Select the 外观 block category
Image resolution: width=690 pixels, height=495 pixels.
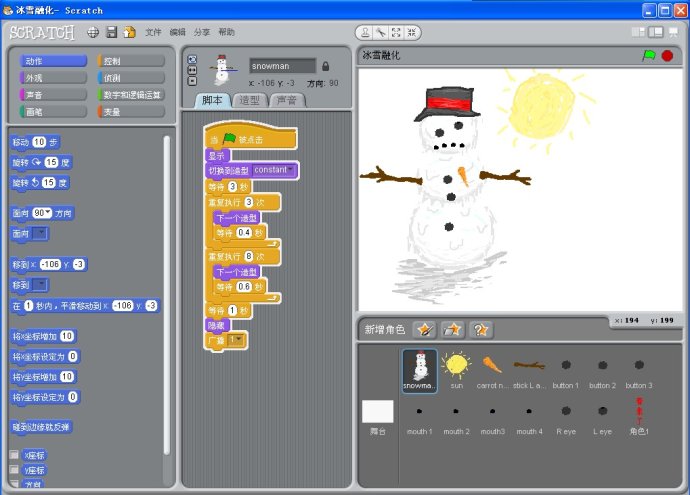53,78
